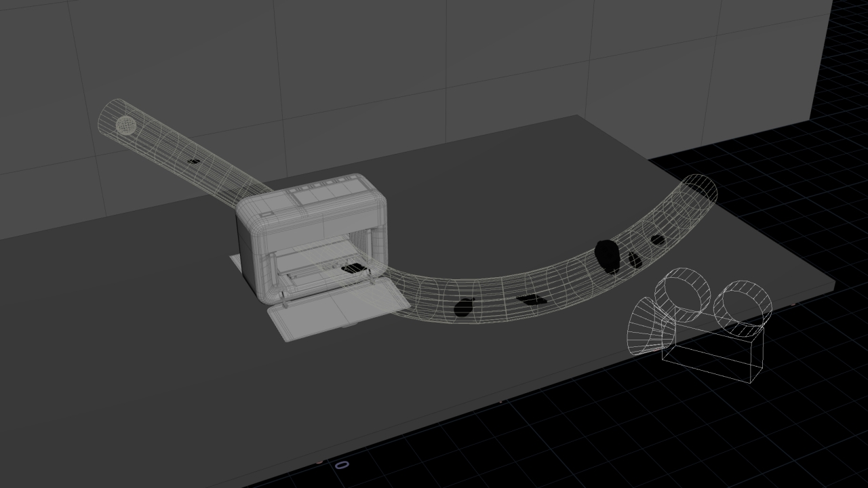This screenshot has width=868, height=488.
Task: Click the flat black particle in curved tube's middle
Action: [x=530, y=298]
